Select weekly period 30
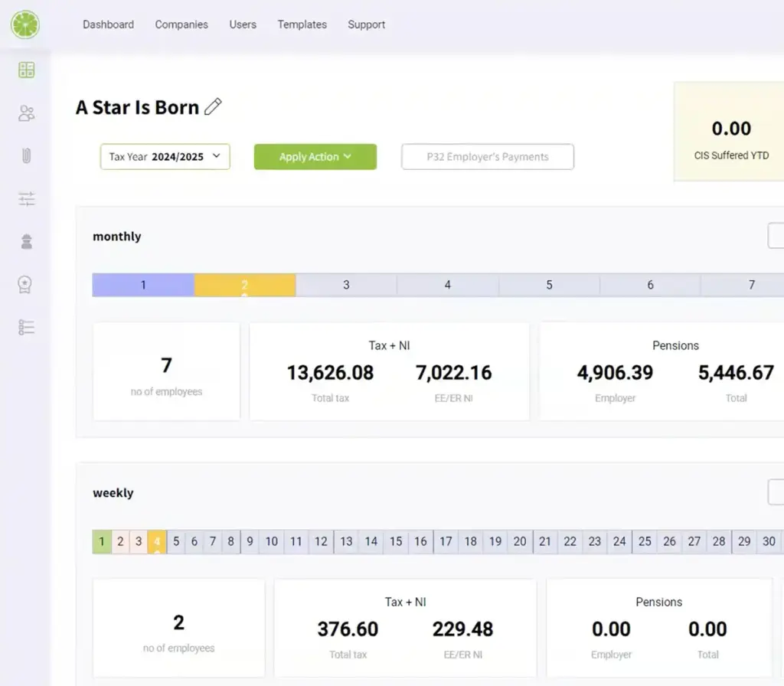This screenshot has width=784, height=686. [769, 541]
